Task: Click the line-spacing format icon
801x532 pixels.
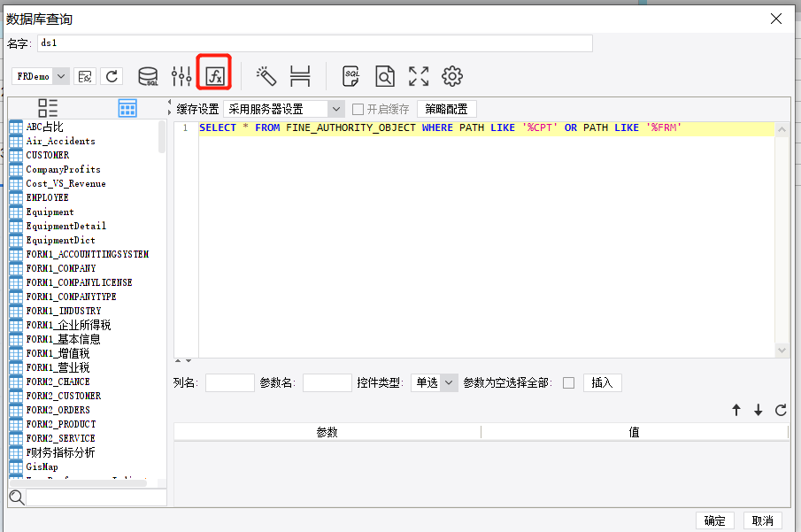Action: pos(300,77)
